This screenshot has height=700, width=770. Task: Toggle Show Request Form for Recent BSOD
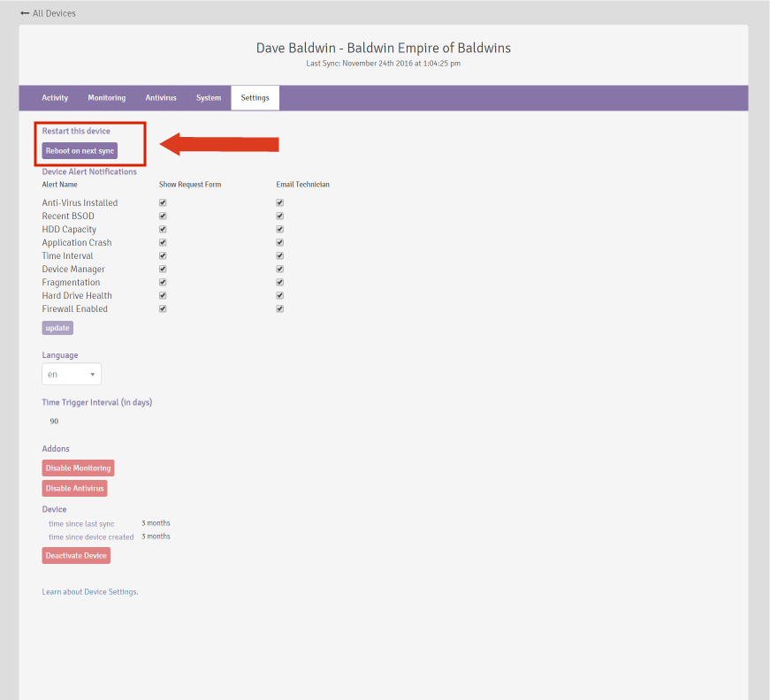163,216
